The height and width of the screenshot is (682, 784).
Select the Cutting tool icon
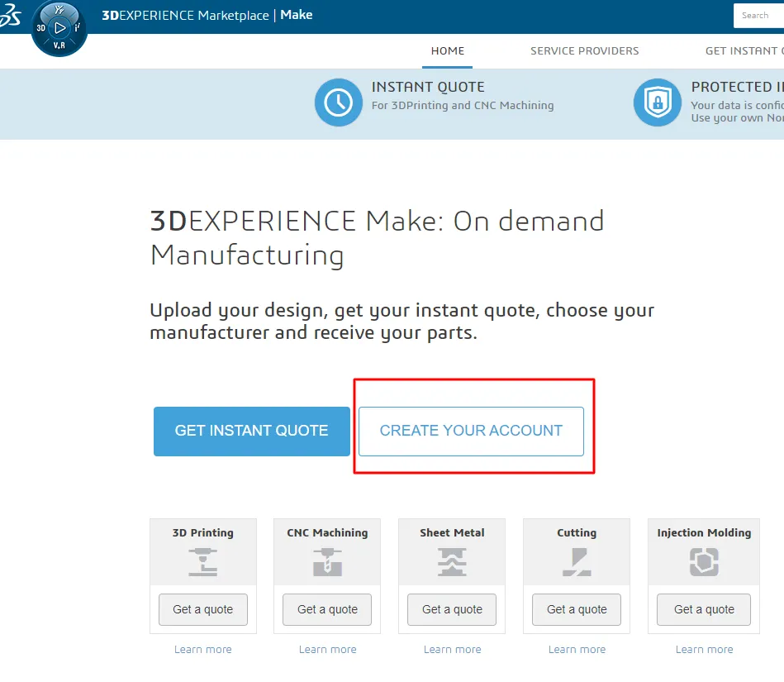click(576, 563)
